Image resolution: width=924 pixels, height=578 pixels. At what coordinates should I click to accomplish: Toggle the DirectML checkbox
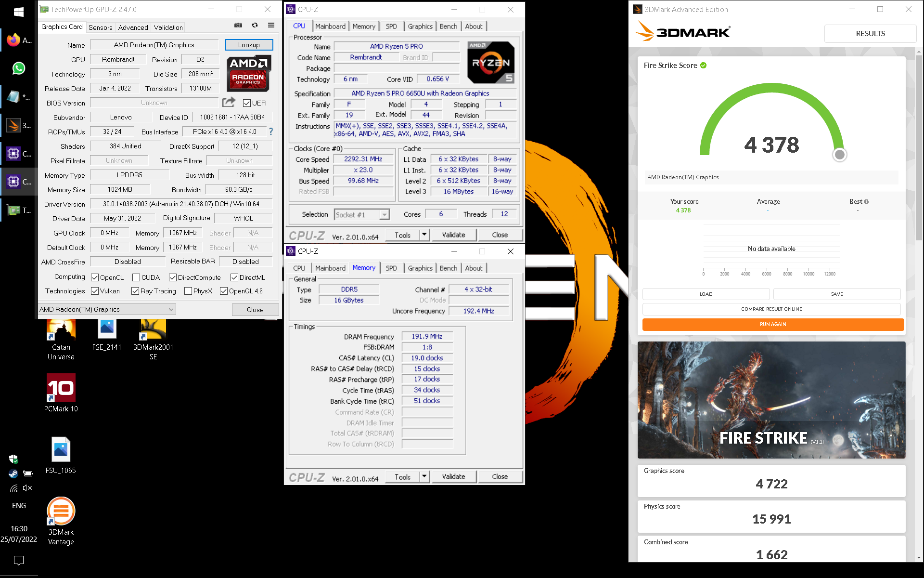coord(234,277)
